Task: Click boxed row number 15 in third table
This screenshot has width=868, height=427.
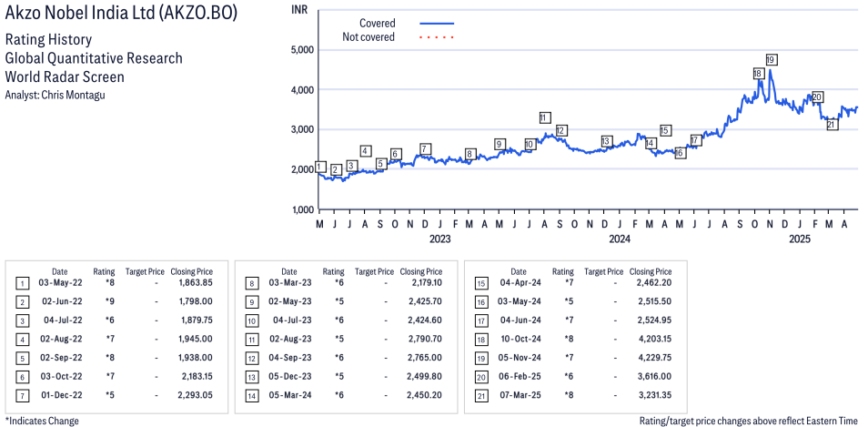Action: point(479,283)
